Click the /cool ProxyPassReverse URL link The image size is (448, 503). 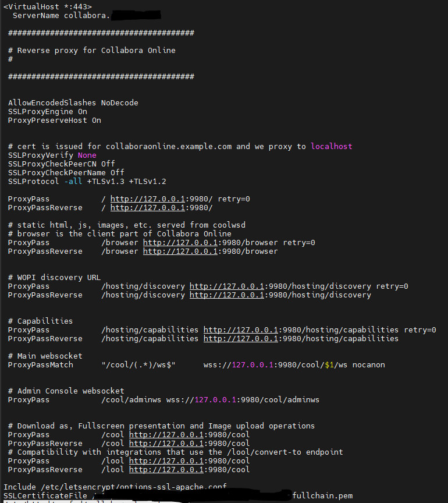(x=166, y=444)
